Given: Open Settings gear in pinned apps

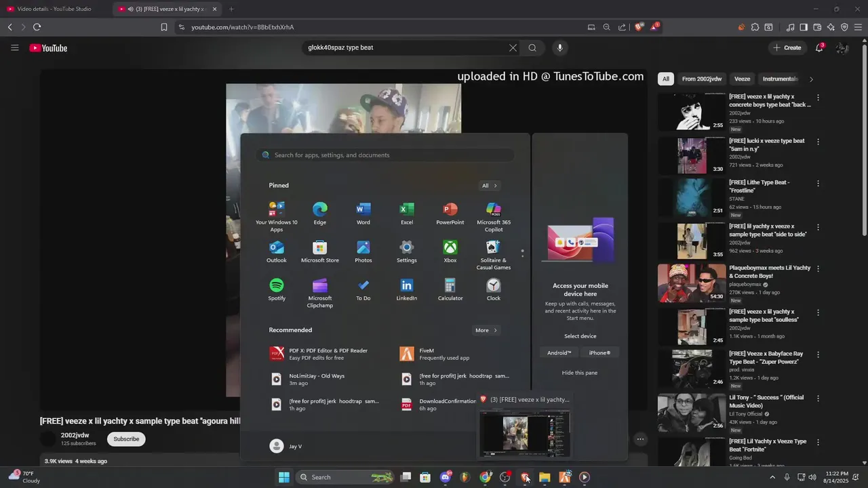Looking at the screenshot, I should pos(407,251).
